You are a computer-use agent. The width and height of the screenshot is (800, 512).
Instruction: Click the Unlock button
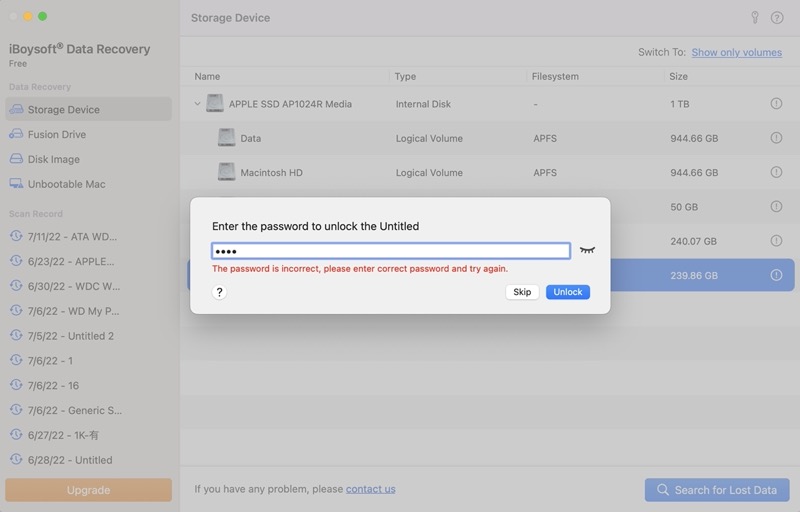click(567, 292)
